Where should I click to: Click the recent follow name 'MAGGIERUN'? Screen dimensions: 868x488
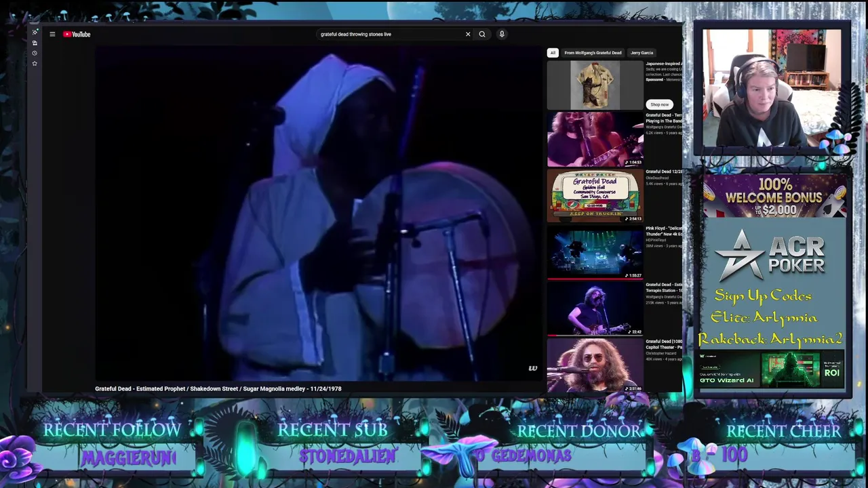click(129, 458)
